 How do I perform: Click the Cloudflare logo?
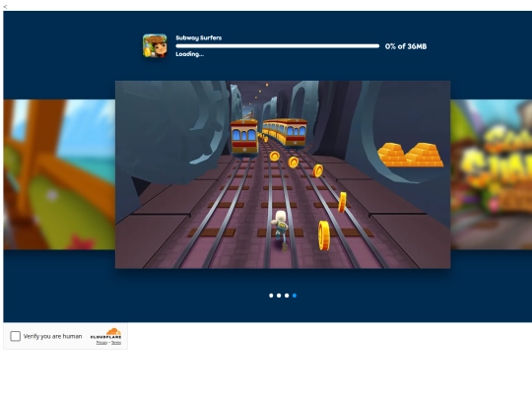(x=105, y=334)
